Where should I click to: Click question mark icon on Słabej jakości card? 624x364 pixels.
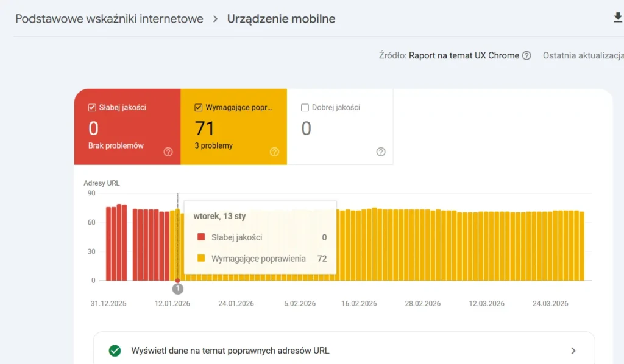tap(168, 152)
